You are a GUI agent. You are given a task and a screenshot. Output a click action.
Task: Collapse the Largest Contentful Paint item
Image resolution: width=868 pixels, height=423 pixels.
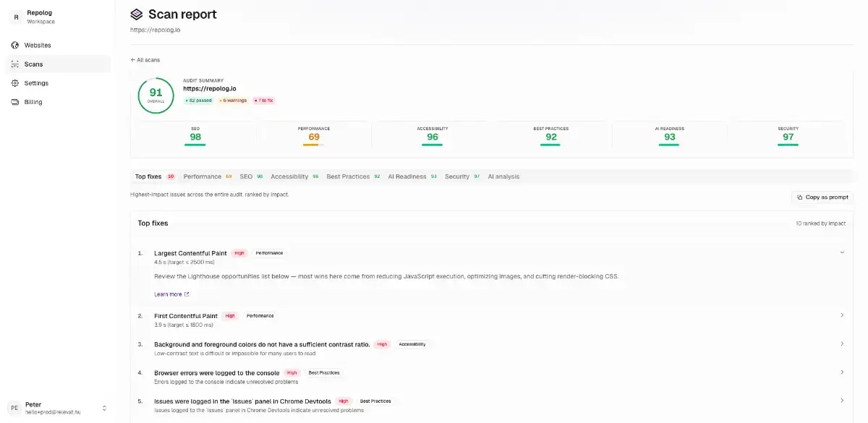coord(842,252)
